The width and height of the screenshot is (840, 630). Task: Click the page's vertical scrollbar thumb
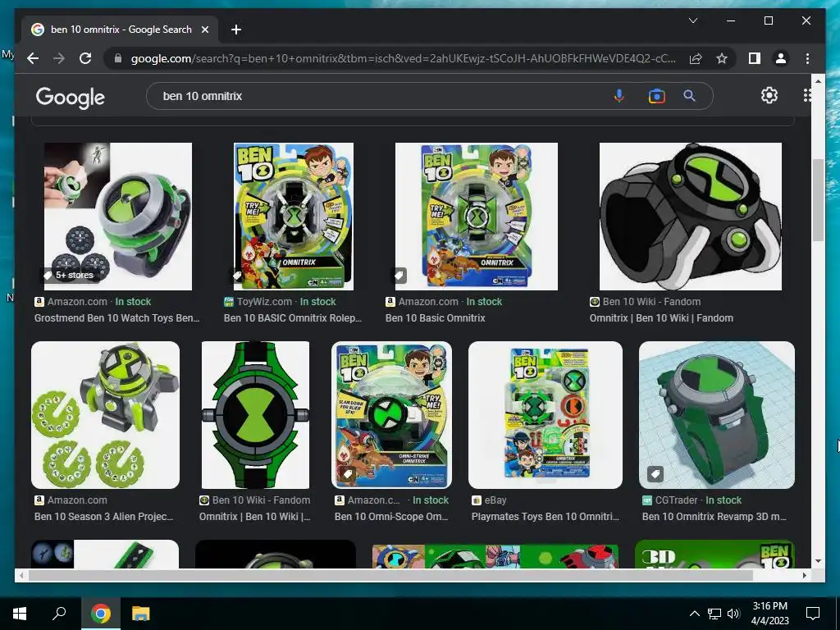(818, 200)
